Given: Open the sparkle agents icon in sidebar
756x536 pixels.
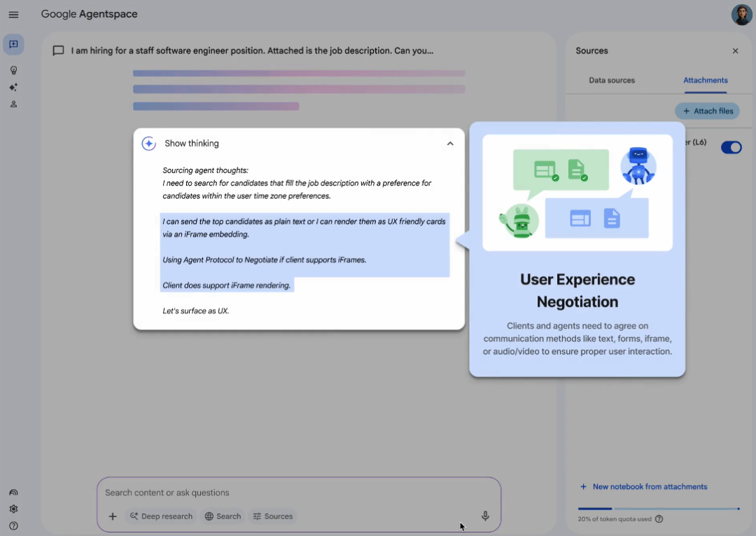Looking at the screenshot, I should tap(13, 88).
